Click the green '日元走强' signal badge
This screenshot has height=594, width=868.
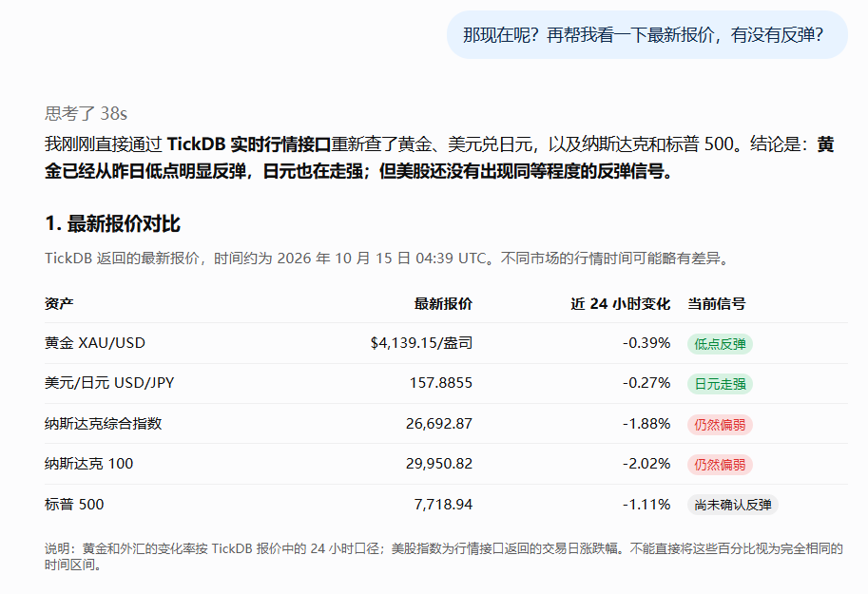pos(720,384)
